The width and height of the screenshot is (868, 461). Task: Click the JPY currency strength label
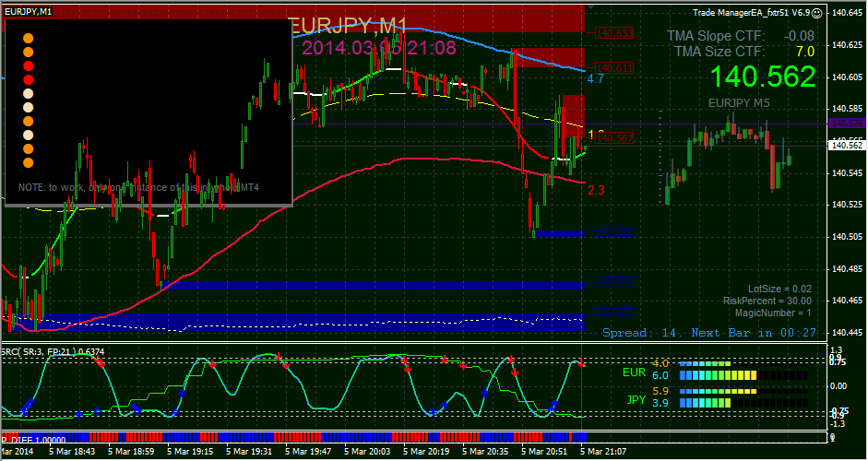pyautogui.click(x=635, y=399)
